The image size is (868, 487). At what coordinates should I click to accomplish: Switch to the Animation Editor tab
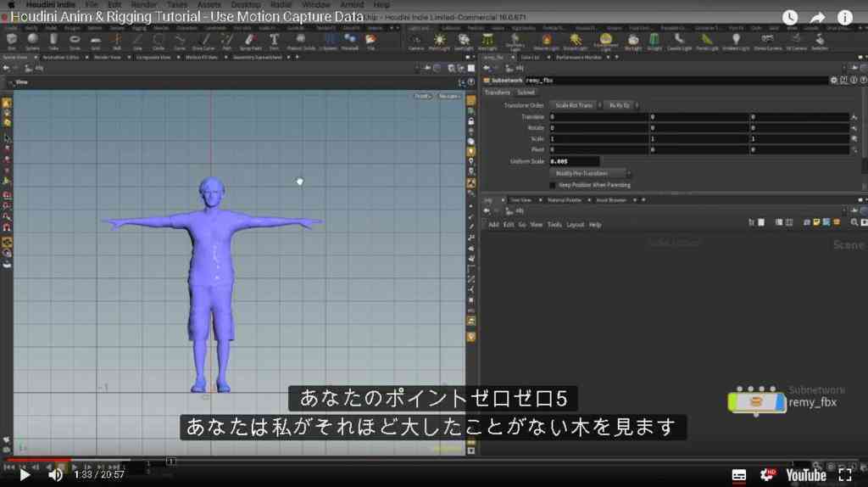coord(61,57)
